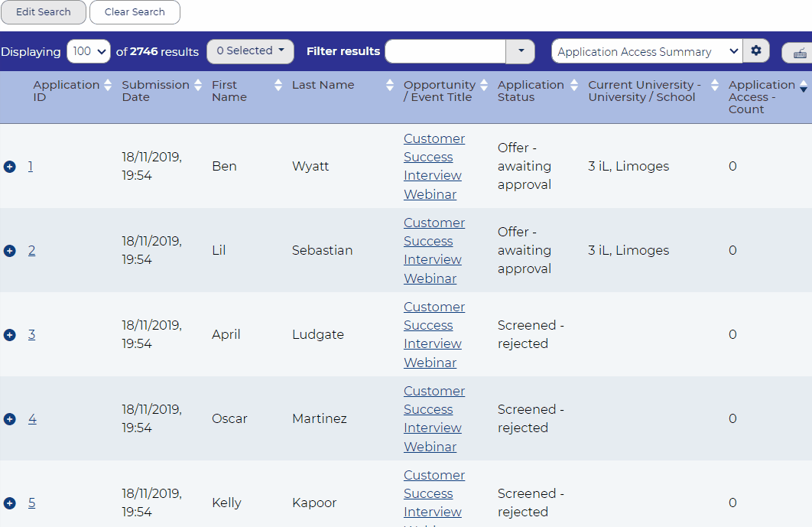Expand row details for application 5
Image resolution: width=812 pixels, height=527 pixels.
tap(10, 503)
